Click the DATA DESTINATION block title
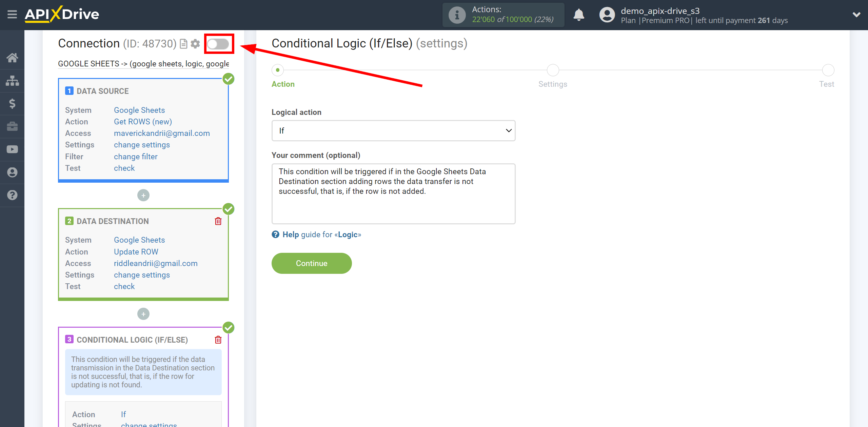868x427 pixels. click(x=113, y=221)
